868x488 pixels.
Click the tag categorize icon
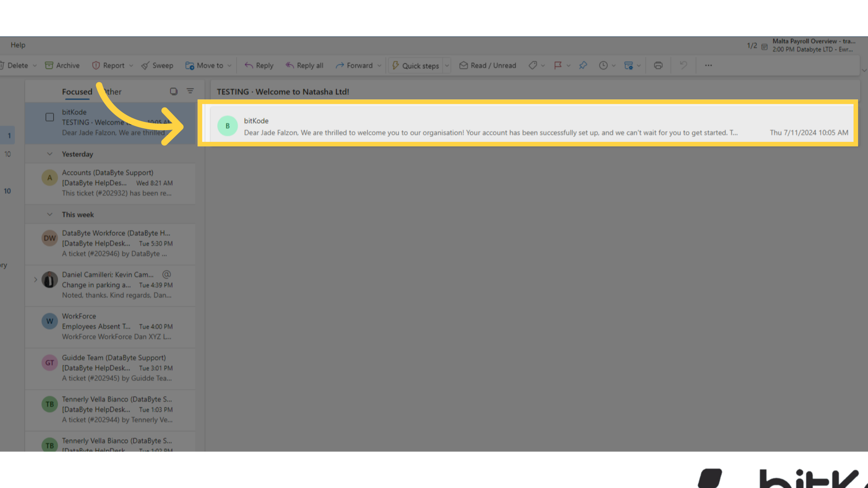[533, 66]
